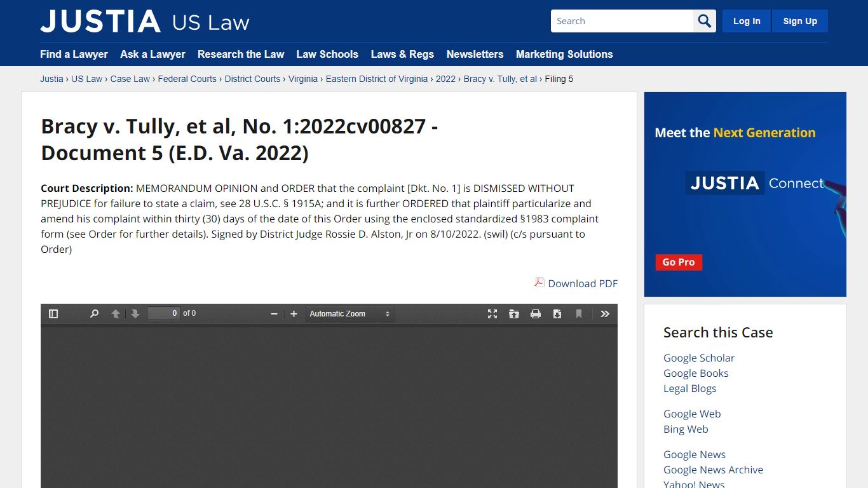Submit search with magnifier button
The image size is (868, 488).
705,21
